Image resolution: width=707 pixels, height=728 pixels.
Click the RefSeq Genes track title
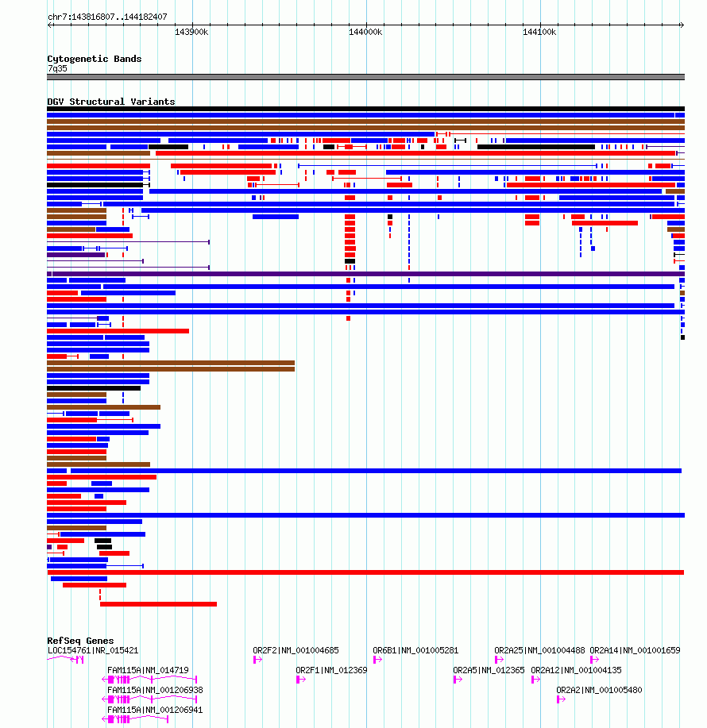(80, 641)
